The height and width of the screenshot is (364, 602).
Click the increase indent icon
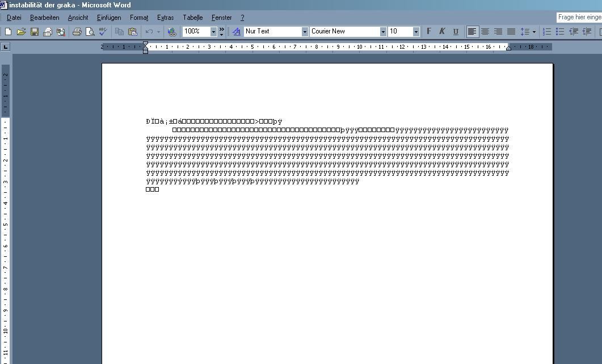[x=587, y=31]
